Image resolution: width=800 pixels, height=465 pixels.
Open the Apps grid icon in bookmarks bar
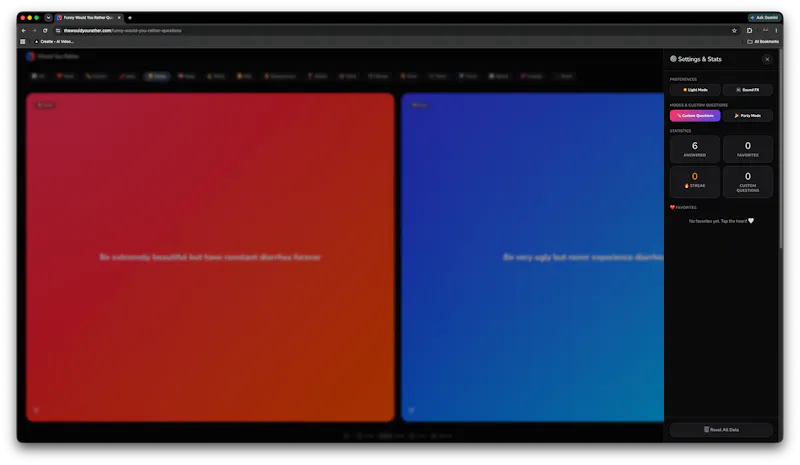tap(23, 42)
